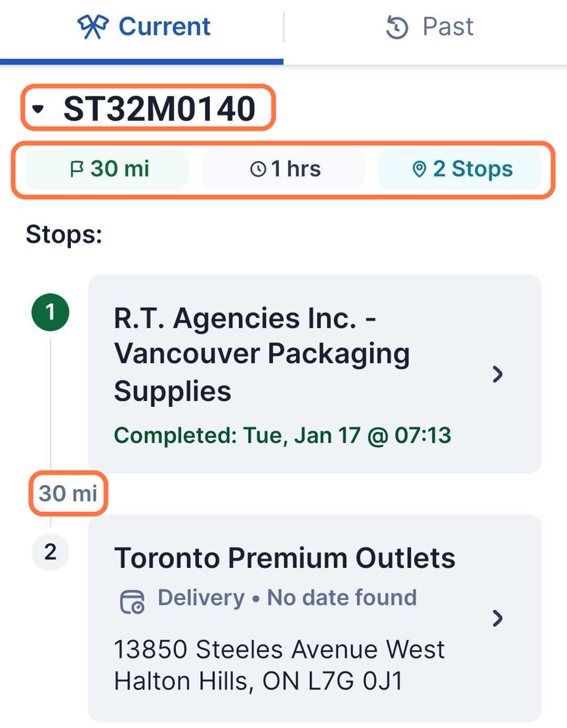This screenshot has height=728, width=567.
Task: Expand details via R.T. Agencies chevron
Action: click(x=498, y=374)
